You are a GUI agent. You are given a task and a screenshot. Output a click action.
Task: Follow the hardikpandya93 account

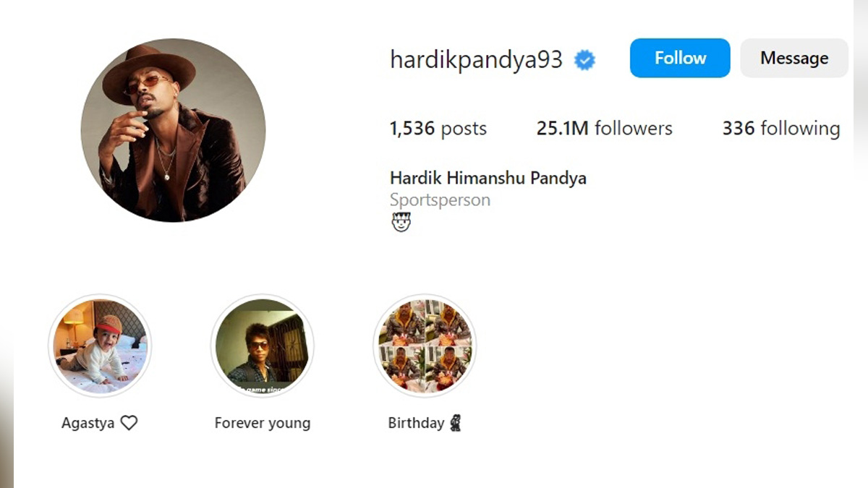tap(680, 58)
